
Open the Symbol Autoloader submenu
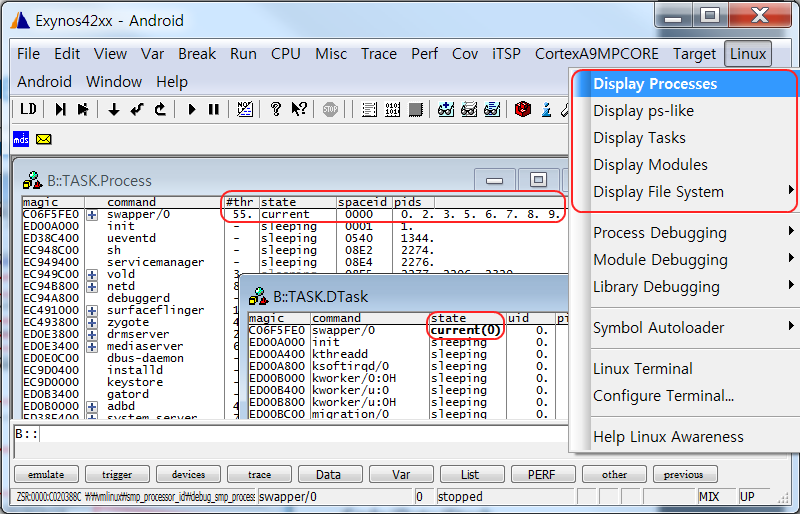coord(660,328)
